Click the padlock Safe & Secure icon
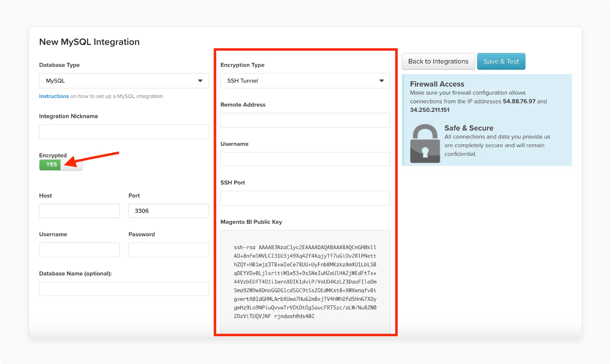The width and height of the screenshot is (611, 364). click(x=425, y=143)
